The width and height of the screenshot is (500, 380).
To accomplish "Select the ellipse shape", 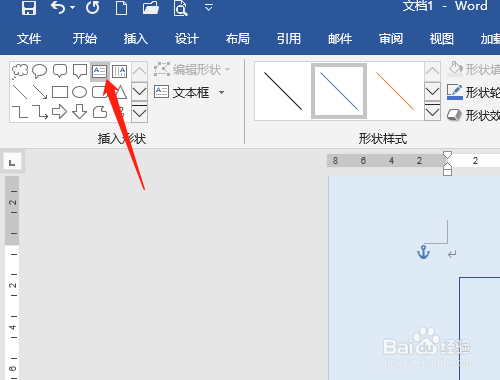I will click(80, 92).
